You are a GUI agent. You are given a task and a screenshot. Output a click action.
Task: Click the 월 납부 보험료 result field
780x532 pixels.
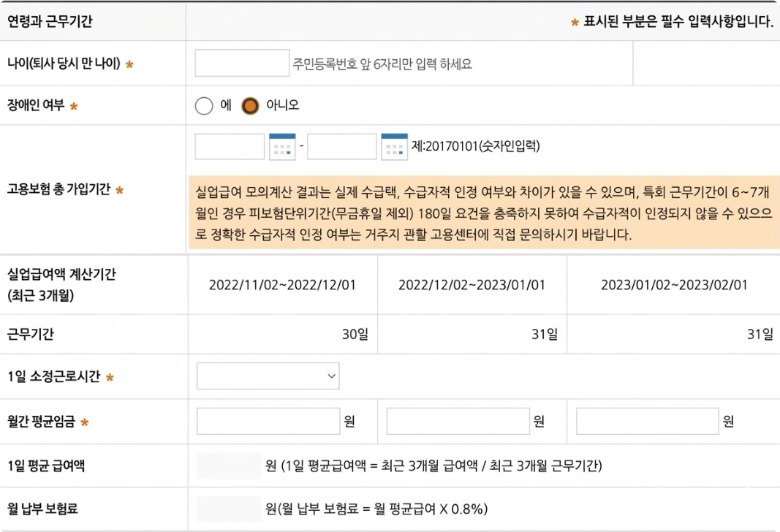(229, 509)
